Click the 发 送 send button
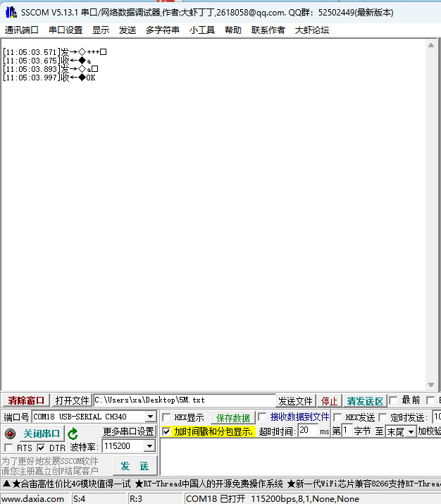The image size is (441, 504). (135, 466)
